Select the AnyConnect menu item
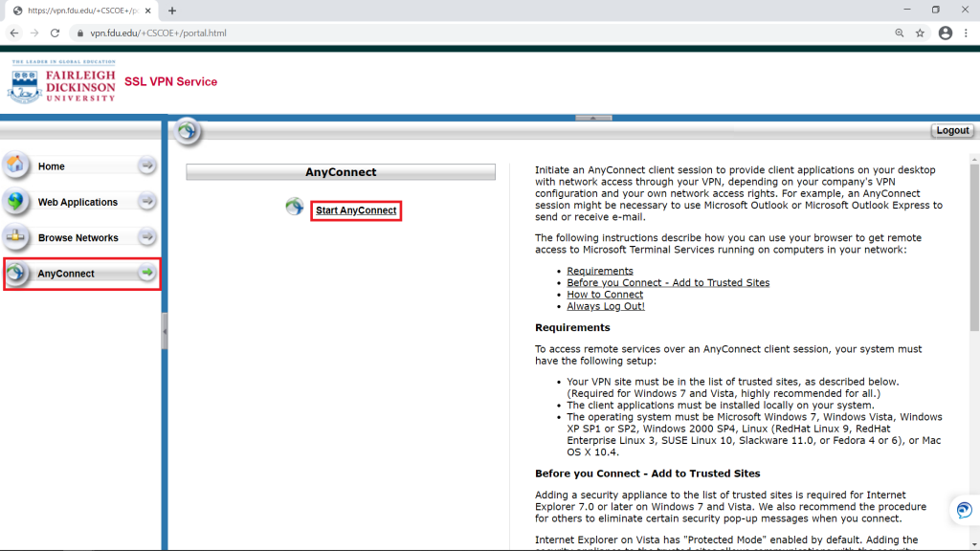The image size is (980, 551). pyautogui.click(x=82, y=274)
